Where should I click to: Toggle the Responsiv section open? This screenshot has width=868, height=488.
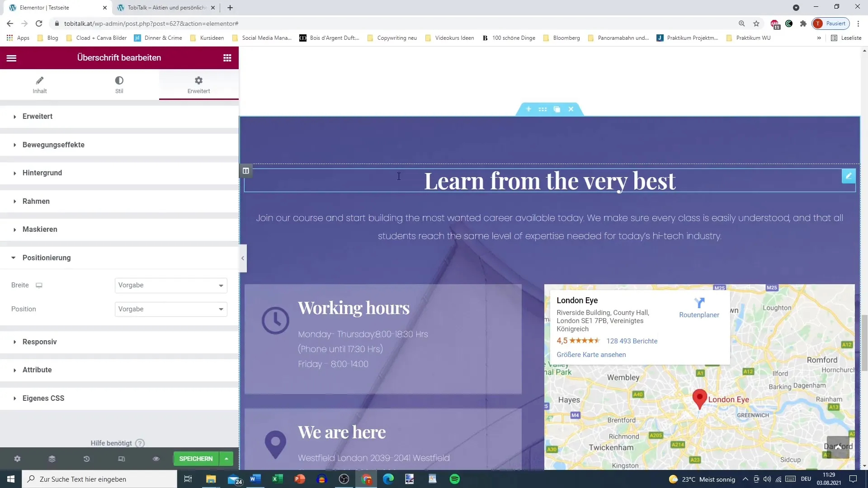[39, 342]
